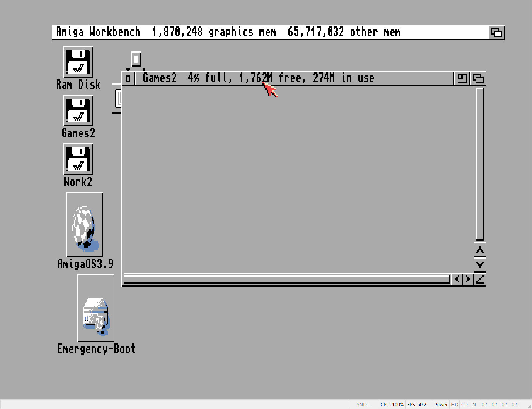The image size is (532, 409).
Task: Click the small icon behind the Games2 window's top edge
Action: 136,59
